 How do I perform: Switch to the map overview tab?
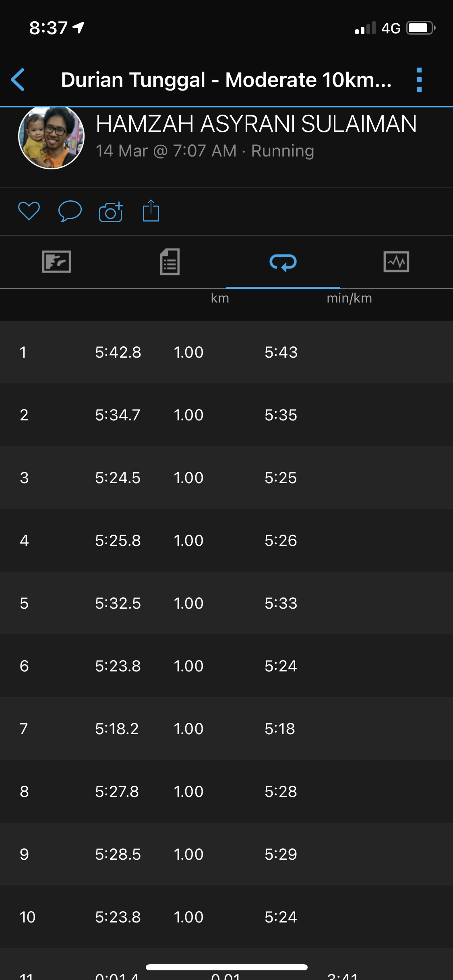pos(57,262)
